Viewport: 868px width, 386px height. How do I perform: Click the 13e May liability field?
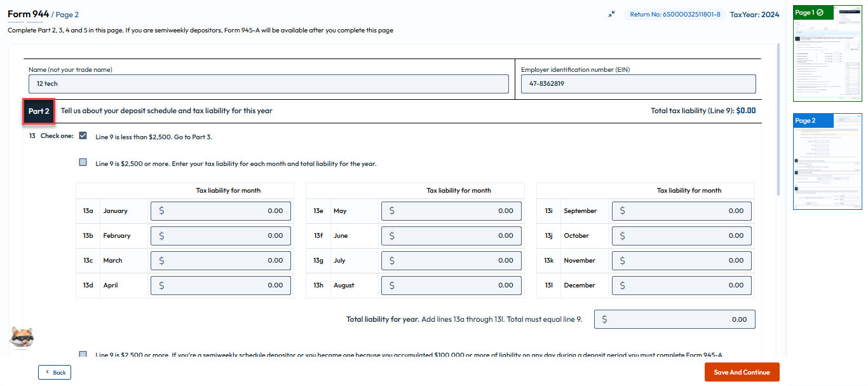tap(451, 211)
